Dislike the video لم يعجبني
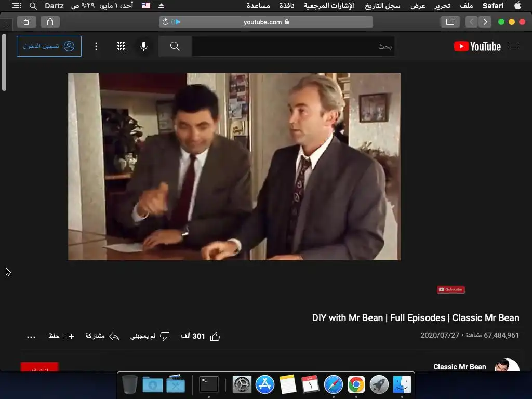The image size is (532, 399). (150, 336)
